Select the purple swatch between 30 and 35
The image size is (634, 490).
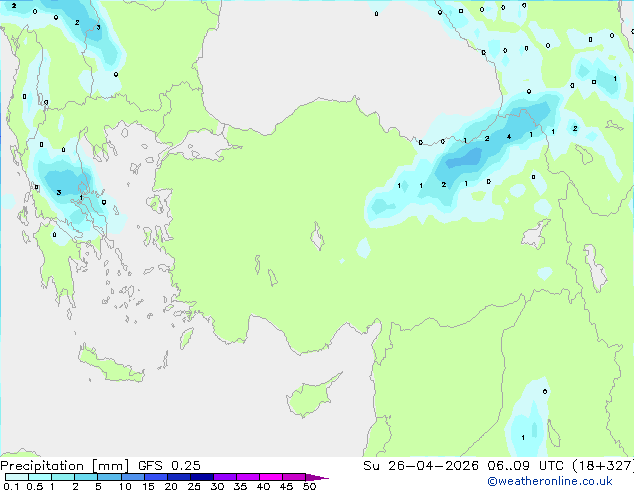point(225,477)
